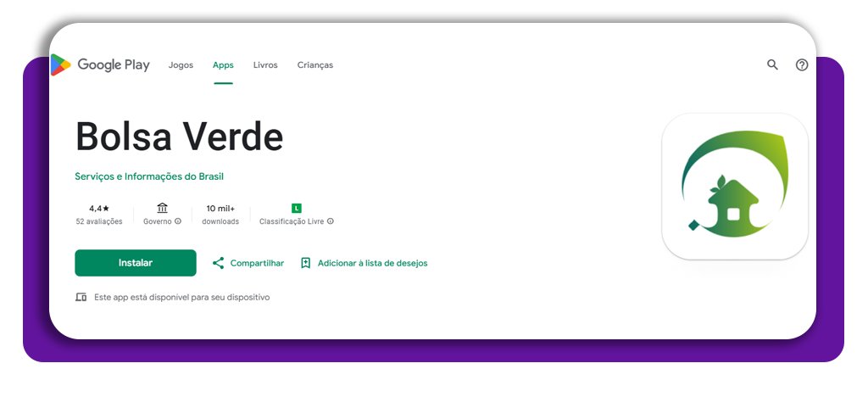Open developer Serviços e Informações do Brasil
Image resolution: width=868 pixels, height=408 pixels.
click(149, 176)
